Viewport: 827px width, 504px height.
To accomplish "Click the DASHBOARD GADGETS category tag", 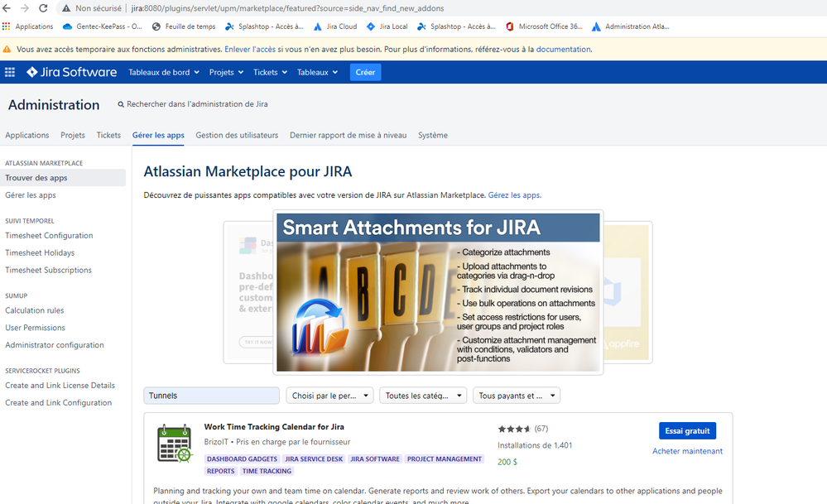I will coord(242,459).
